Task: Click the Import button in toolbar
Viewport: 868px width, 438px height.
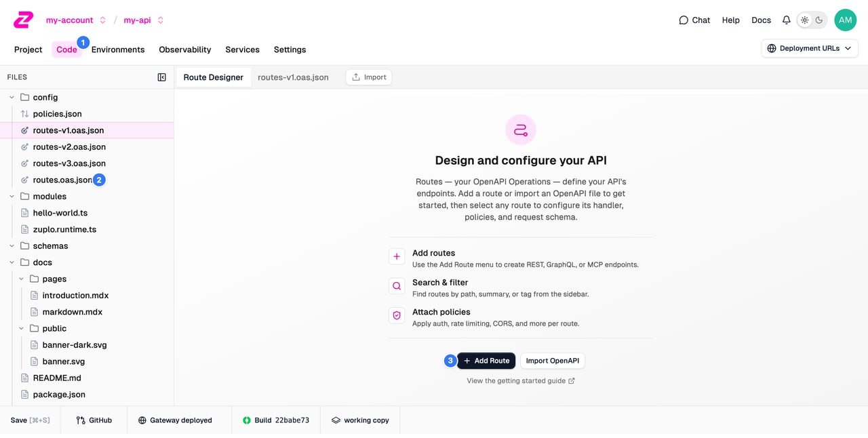Action: tap(369, 77)
